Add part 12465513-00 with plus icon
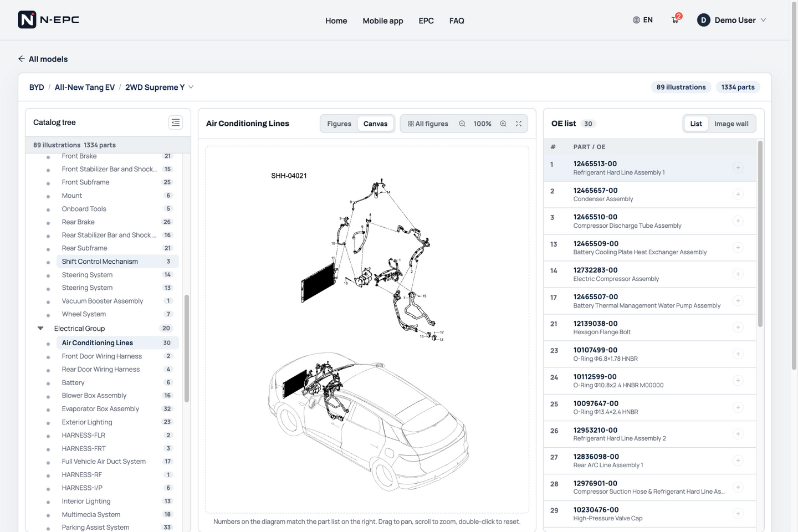The height and width of the screenshot is (532, 798). (738, 167)
